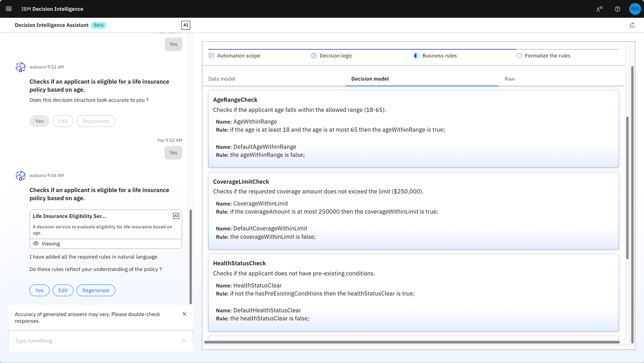Click the AI label icon beside Assistant title

[x=186, y=25]
